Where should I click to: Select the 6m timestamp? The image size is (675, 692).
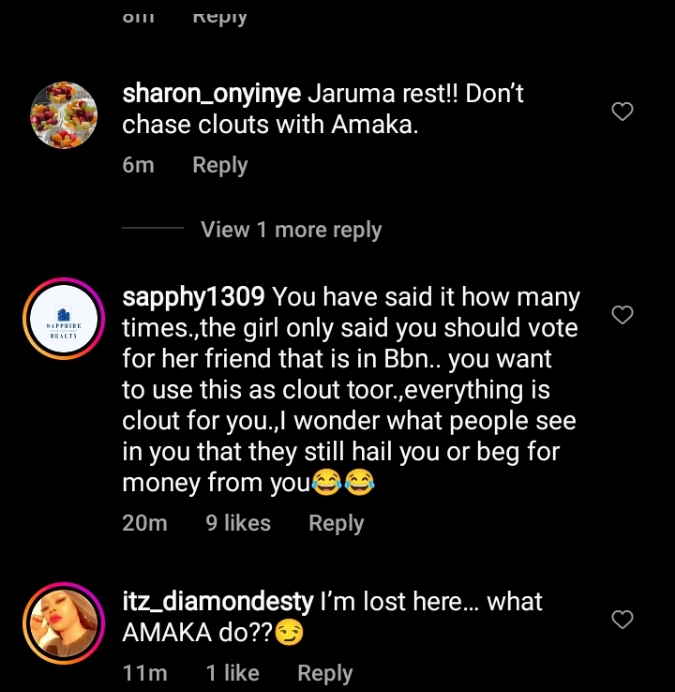[138, 165]
